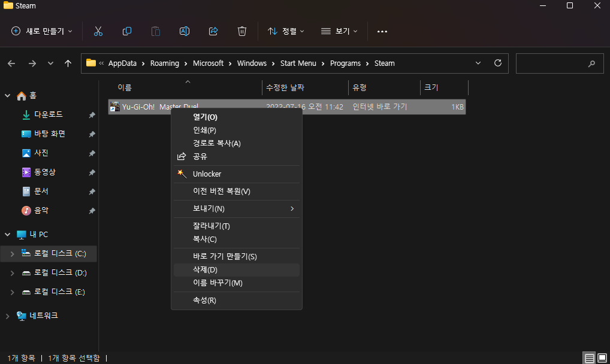Go back with the left arrow
Viewport: 610px width, 364px height.
point(11,63)
